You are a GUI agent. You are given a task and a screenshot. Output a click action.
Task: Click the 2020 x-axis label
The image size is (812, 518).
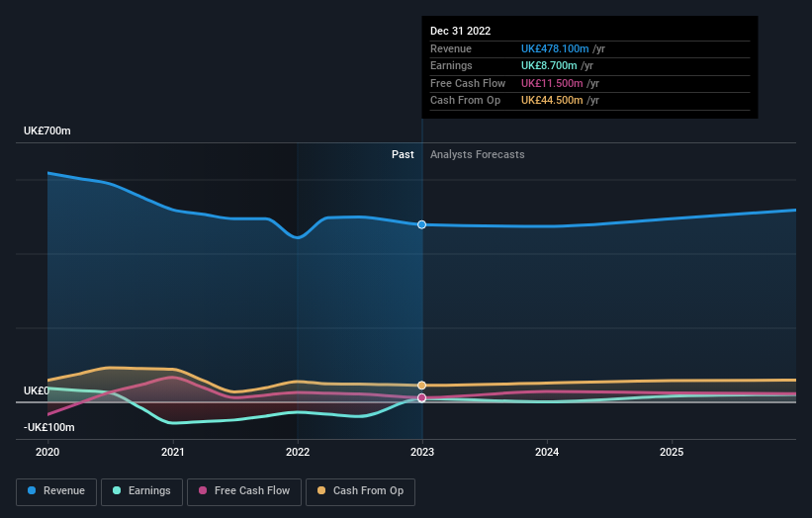(x=47, y=453)
